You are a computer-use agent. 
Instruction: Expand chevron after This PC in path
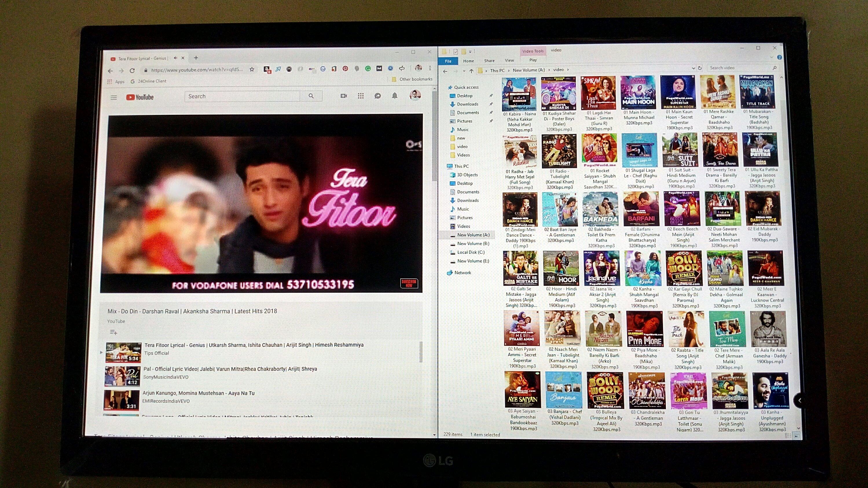(509, 70)
